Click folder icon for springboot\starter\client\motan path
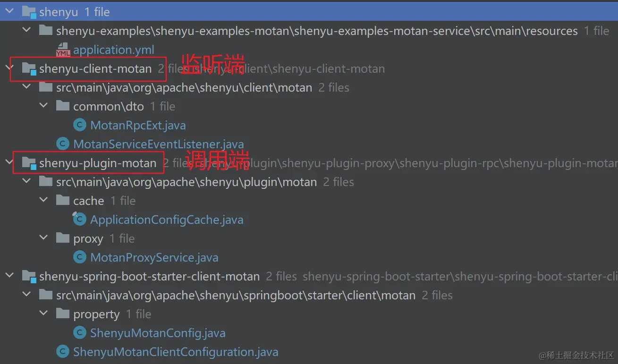Viewport: 618px width, 364px height. (x=45, y=295)
